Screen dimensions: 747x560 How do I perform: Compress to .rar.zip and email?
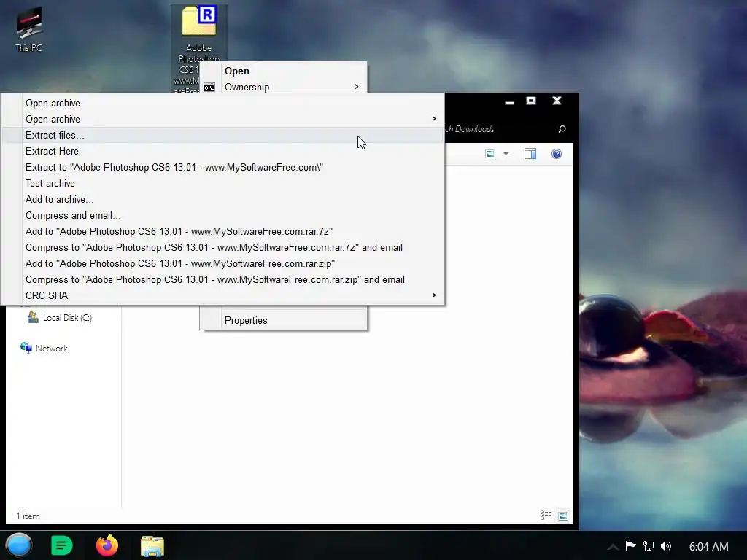pyautogui.click(x=222, y=279)
